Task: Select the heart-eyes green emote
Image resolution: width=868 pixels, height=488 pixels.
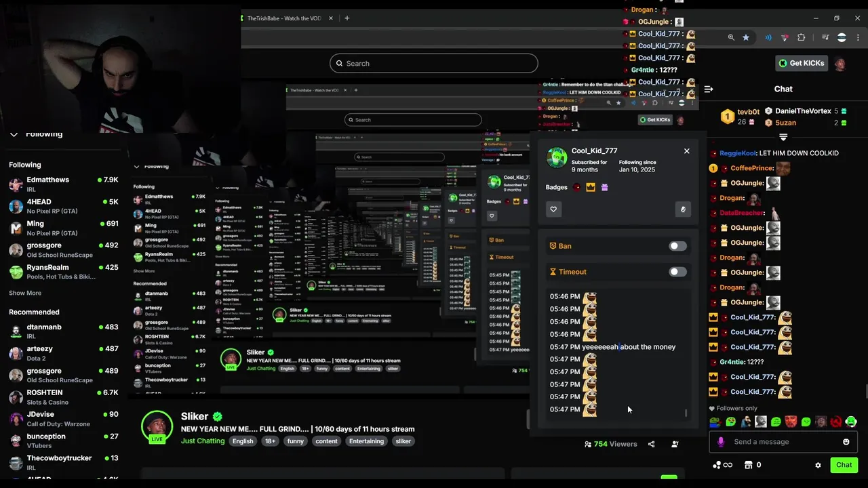Action: click(730, 422)
